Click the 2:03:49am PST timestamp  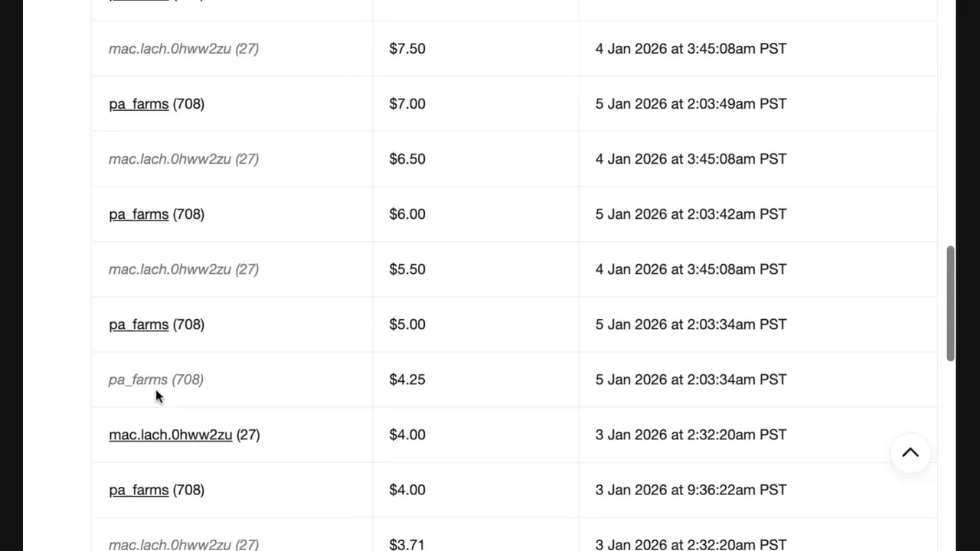click(x=691, y=104)
